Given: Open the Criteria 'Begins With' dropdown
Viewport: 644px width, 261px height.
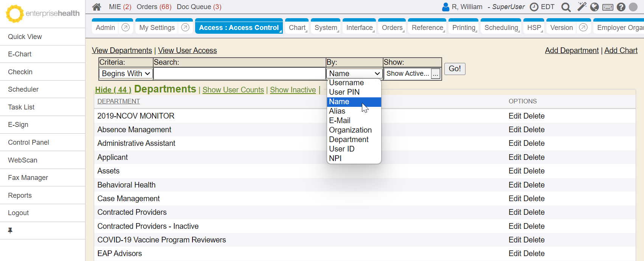Looking at the screenshot, I should coord(126,73).
